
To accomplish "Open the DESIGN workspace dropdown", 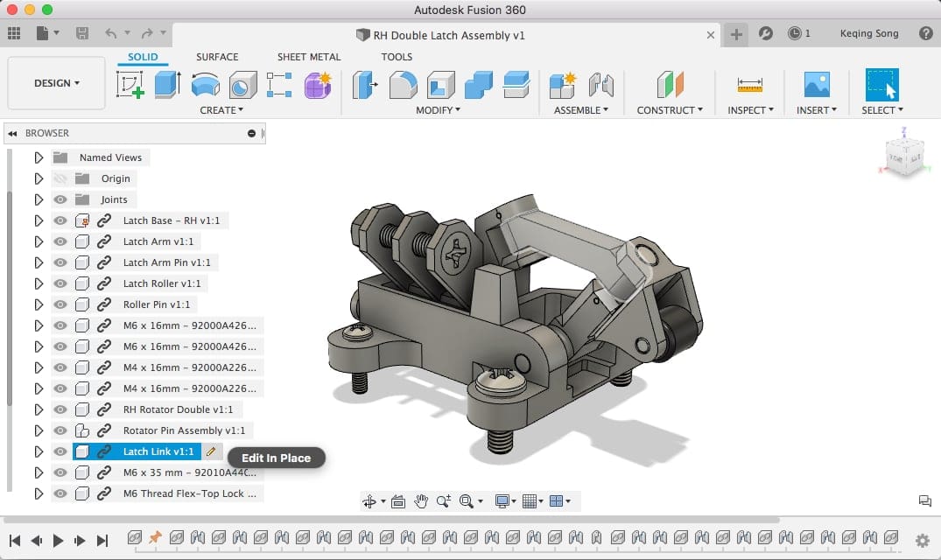I will 57,83.
